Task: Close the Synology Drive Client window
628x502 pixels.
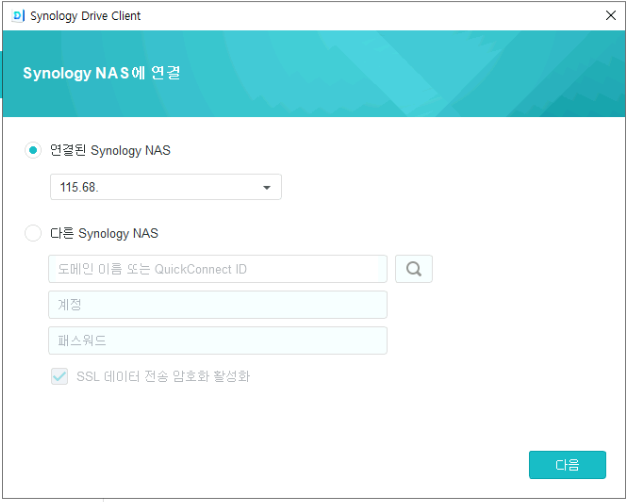Action: coord(610,16)
